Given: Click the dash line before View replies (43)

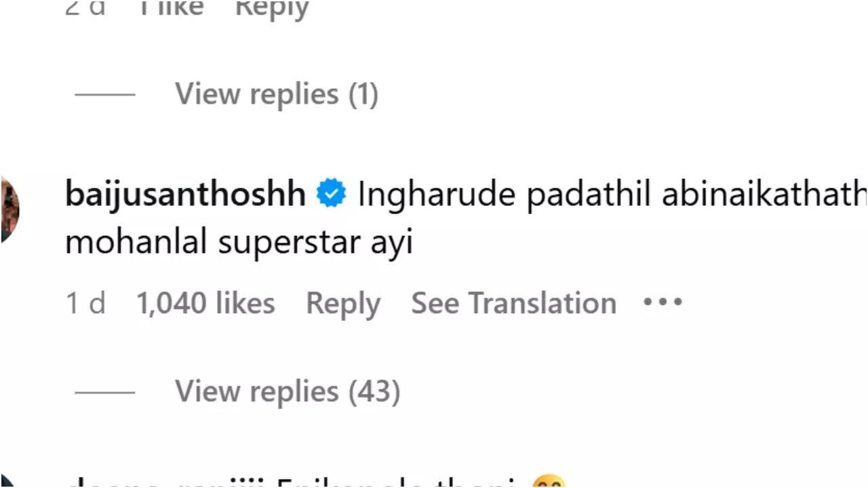Looking at the screenshot, I should pyautogui.click(x=104, y=392).
